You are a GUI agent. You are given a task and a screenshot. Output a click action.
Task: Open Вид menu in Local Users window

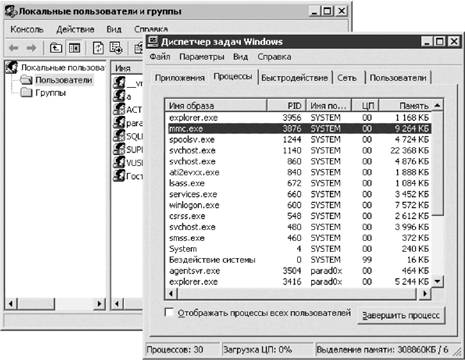point(114,29)
